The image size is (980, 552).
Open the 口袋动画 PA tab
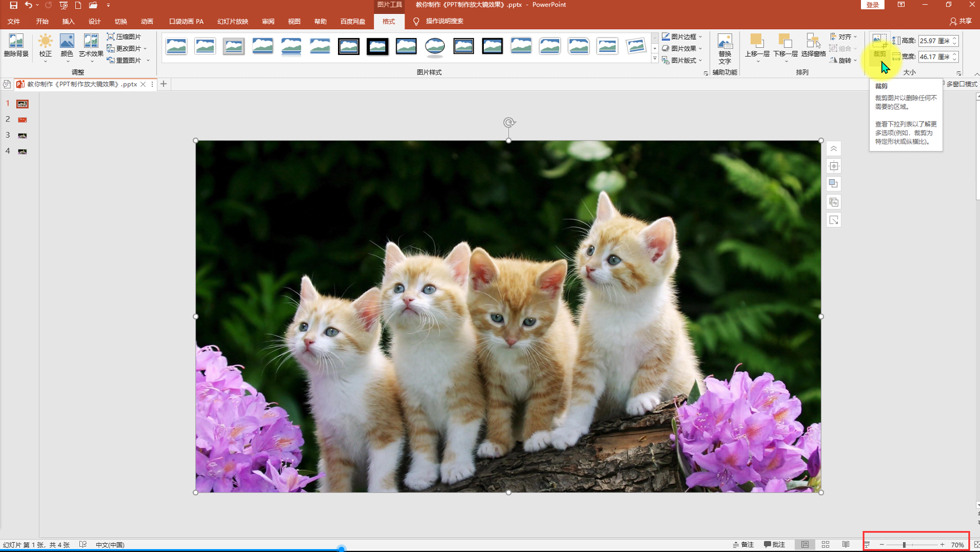click(x=186, y=22)
